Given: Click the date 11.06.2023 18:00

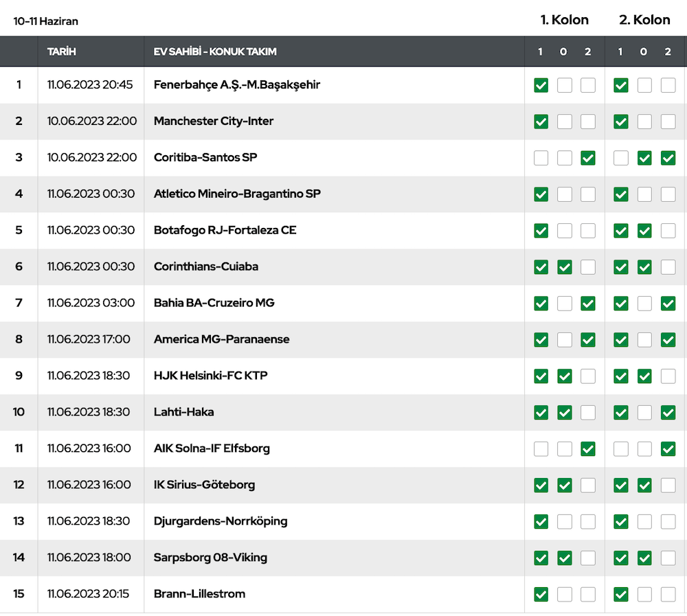Looking at the screenshot, I should coord(89,558).
